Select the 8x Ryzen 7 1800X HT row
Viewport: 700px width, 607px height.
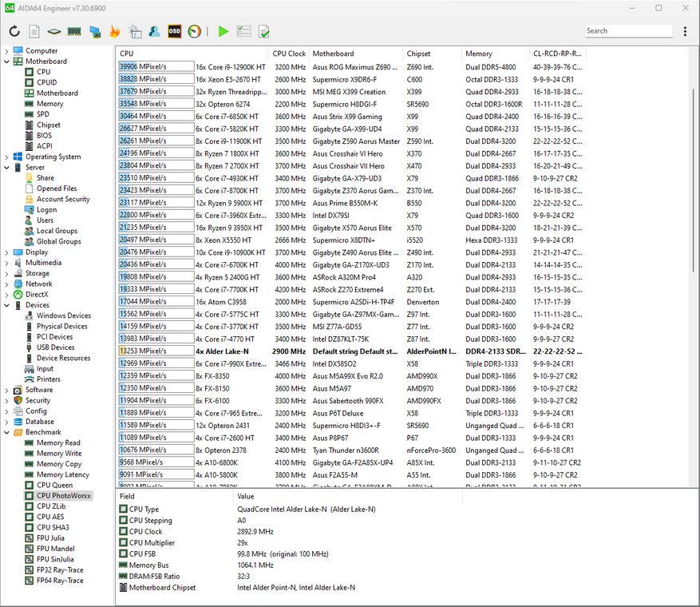point(351,153)
